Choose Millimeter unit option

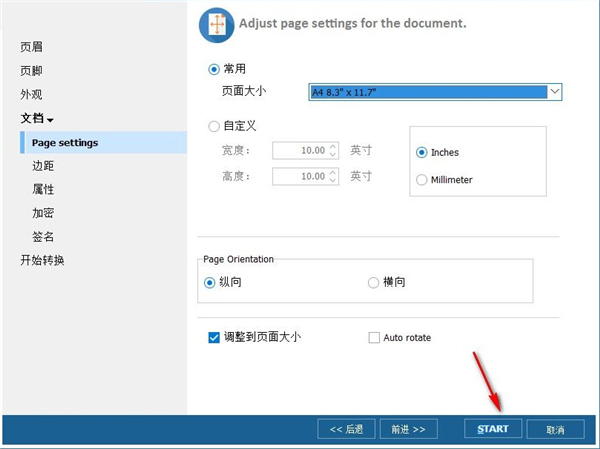421,179
